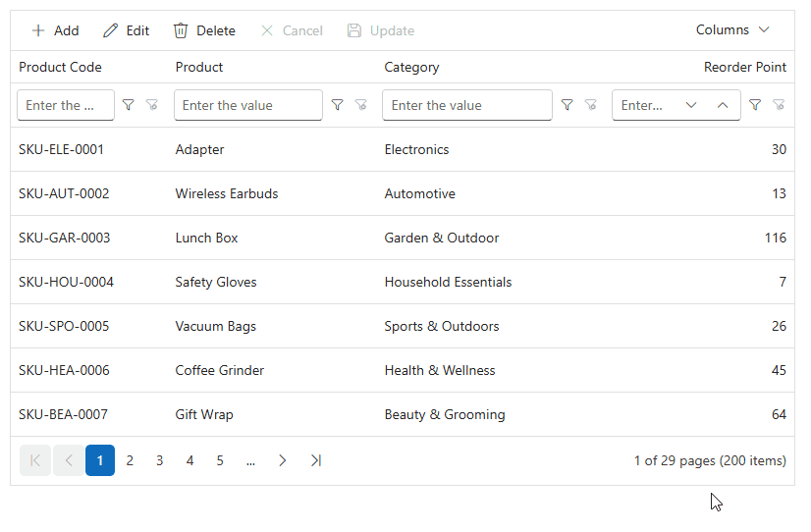811x532 pixels.
Task: Click the Edit pencil toolbar button
Action: click(127, 31)
